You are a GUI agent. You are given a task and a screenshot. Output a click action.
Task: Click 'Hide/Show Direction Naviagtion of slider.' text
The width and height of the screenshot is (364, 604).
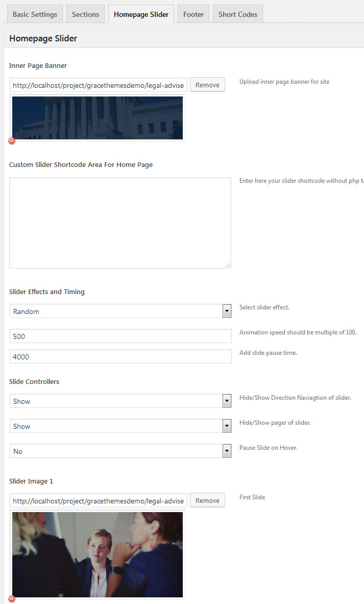[x=295, y=398]
